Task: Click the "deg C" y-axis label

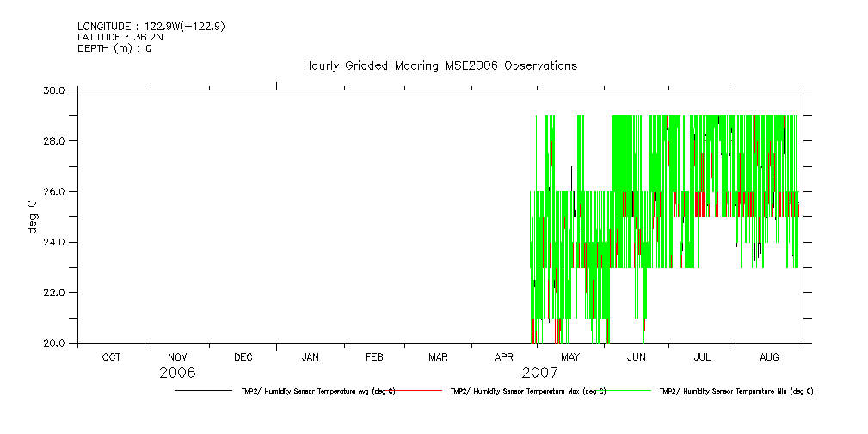Action: [x=33, y=216]
